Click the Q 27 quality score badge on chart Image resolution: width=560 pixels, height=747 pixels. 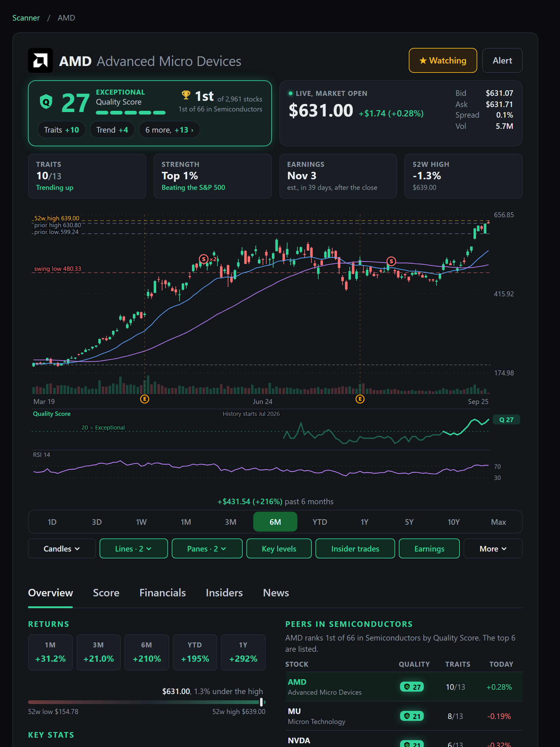(x=506, y=420)
